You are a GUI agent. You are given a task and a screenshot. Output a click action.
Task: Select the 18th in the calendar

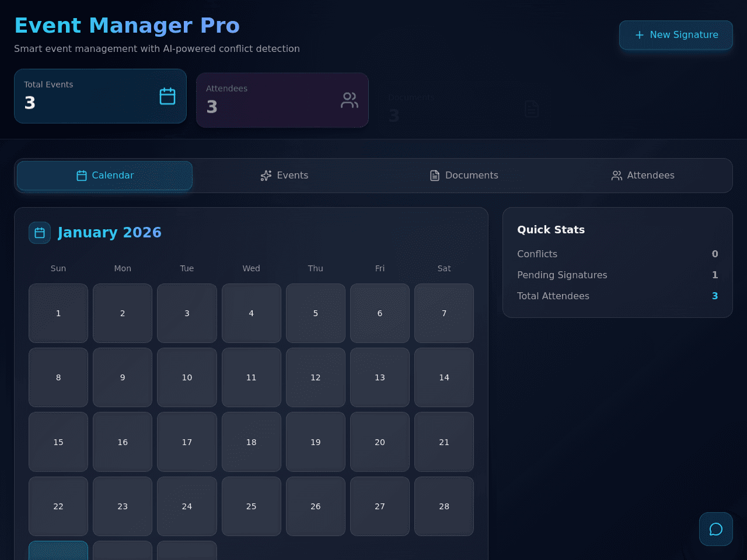coord(252,442)
